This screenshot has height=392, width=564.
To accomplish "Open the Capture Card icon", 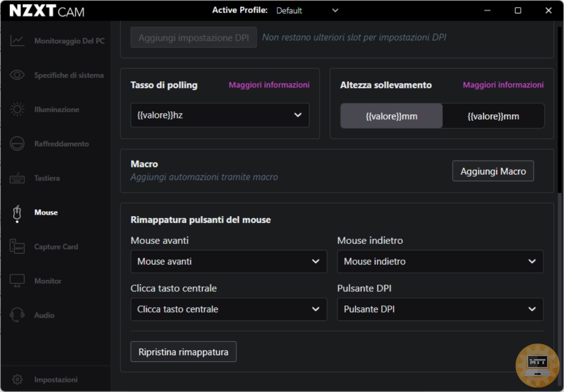I will click(17, 247).
